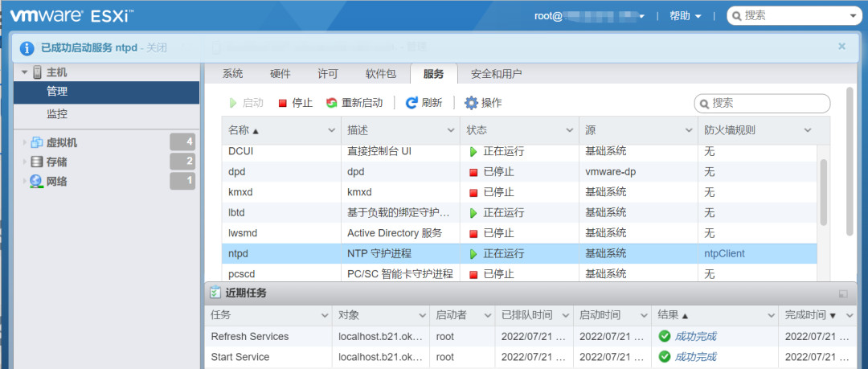
Task: Click the recent tasks clipboard icon
Action: tap(215, 293)
